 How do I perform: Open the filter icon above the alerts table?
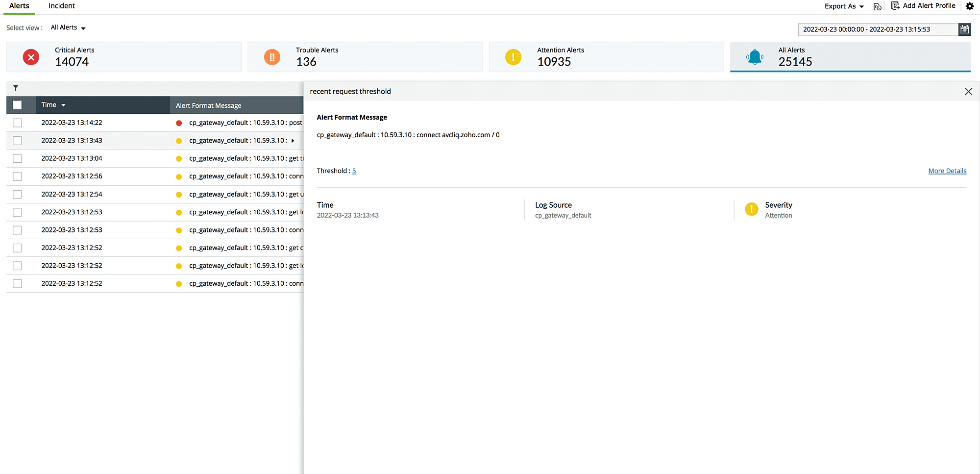(16, 88)
